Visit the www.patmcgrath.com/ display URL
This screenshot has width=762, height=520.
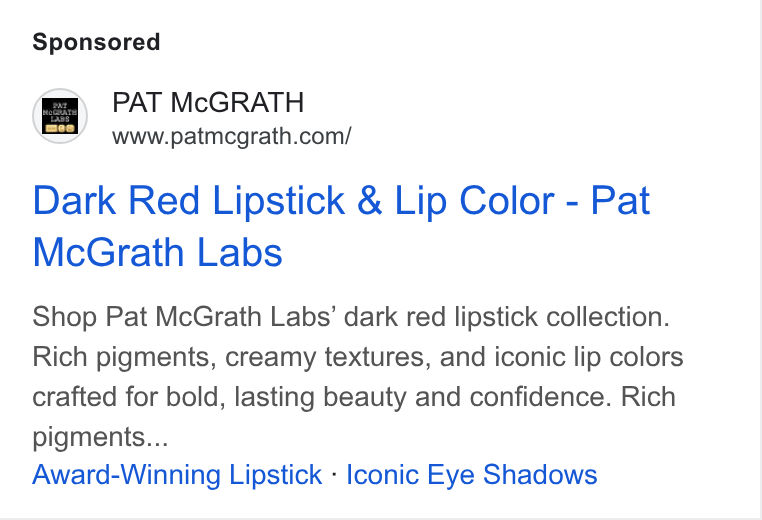[x=231, y=136]
